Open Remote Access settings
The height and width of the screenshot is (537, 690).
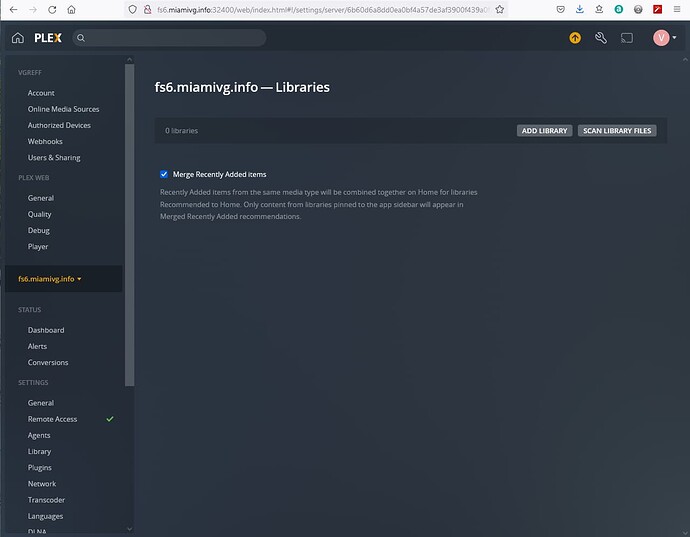[52, 419]
